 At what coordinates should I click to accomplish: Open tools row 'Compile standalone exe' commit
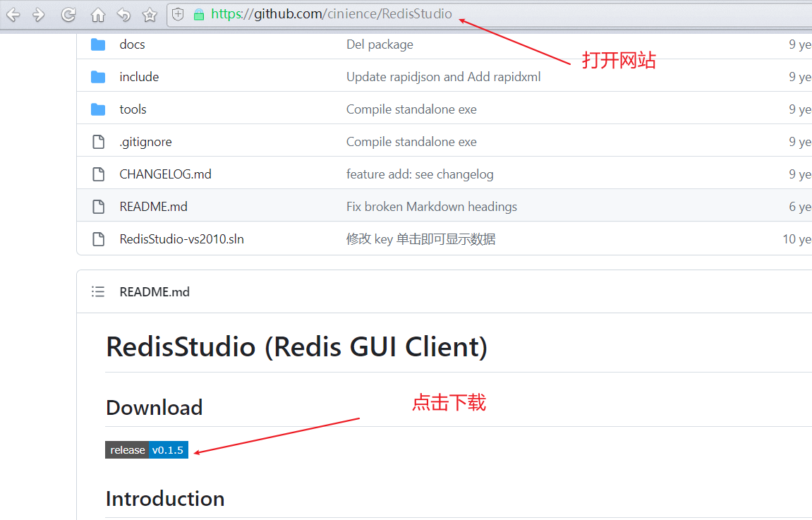tap(411, 109)
